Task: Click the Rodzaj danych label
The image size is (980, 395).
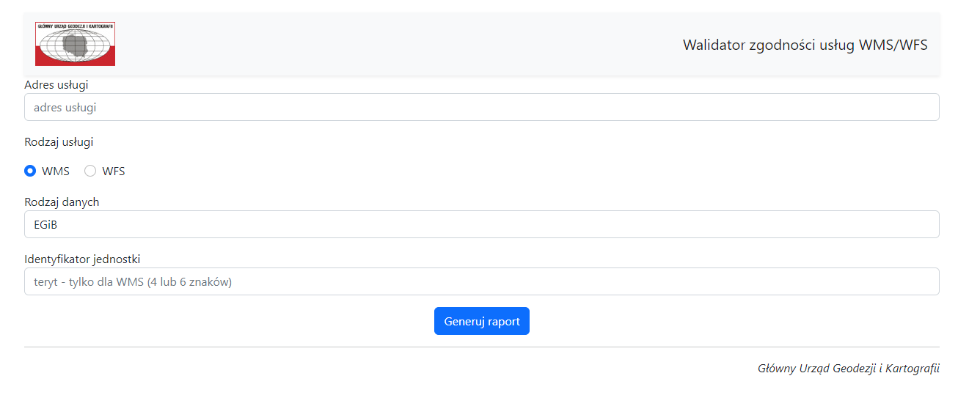Action: coord(62,202)
